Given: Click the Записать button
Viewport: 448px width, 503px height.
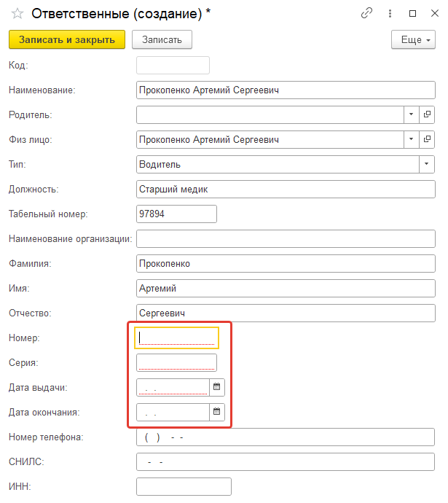Looking at the screenshot, I should click(162, 40).
